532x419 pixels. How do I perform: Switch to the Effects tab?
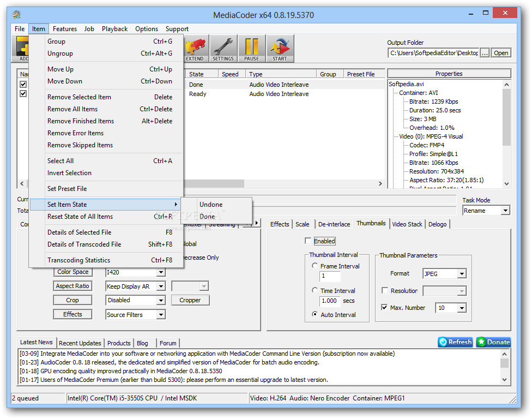click(x=280, y=224)
